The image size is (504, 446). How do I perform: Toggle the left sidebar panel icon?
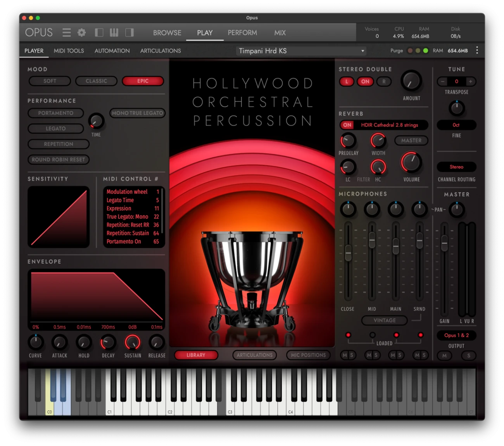pos(99,33)
